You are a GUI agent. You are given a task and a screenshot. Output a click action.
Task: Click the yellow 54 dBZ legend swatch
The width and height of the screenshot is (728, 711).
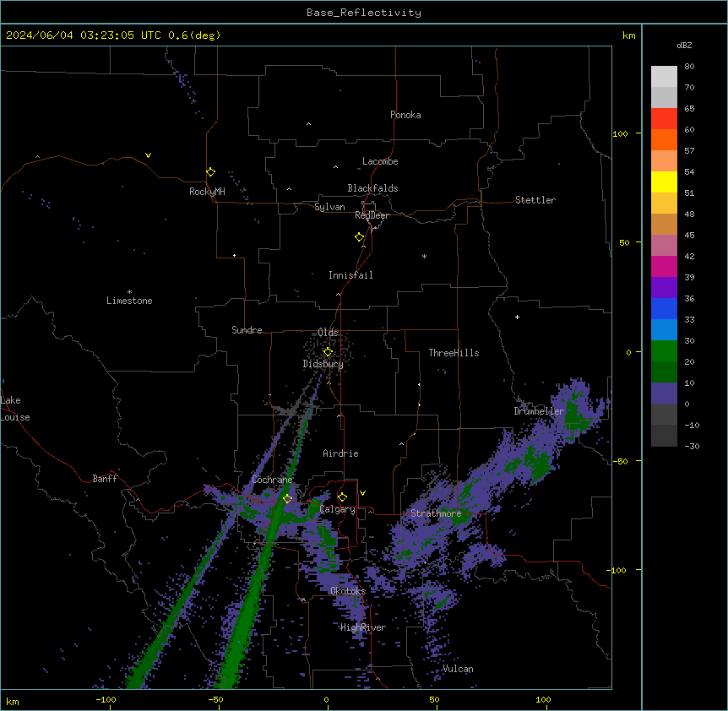tap(664, 182)
